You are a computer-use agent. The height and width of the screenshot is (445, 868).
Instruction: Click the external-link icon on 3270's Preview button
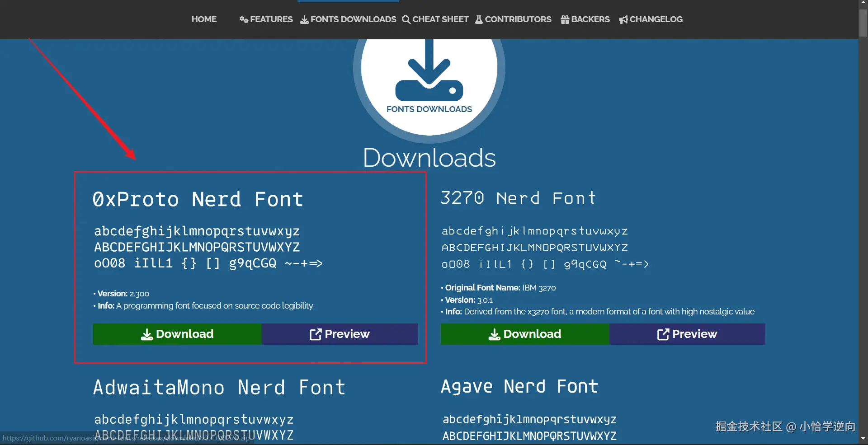[x=663, y=334]
